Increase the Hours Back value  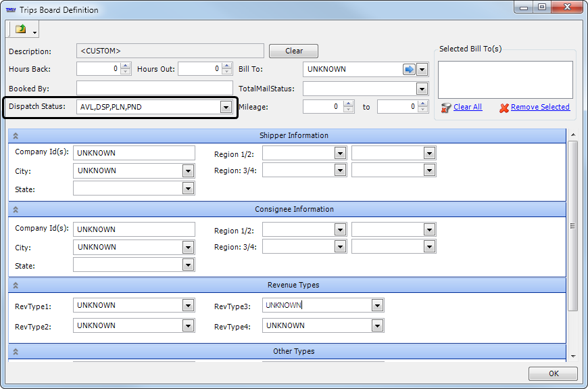click(x=126, y=66)
